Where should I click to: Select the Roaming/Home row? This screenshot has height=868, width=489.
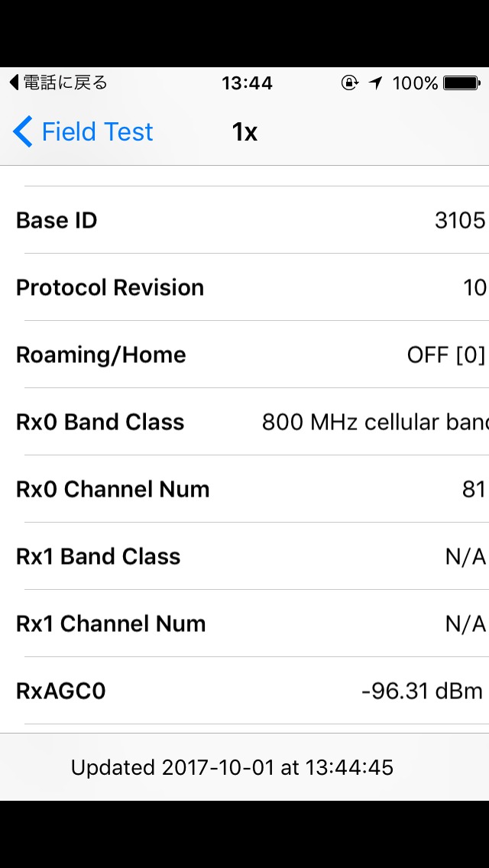click(244, 355)
